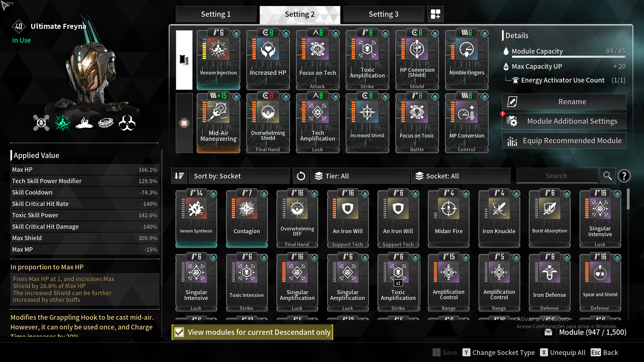Image resolution: width=644 pixels, height=362 pixels.
Task: Click the Venom Synthesis module card
Action: point(196,218)
